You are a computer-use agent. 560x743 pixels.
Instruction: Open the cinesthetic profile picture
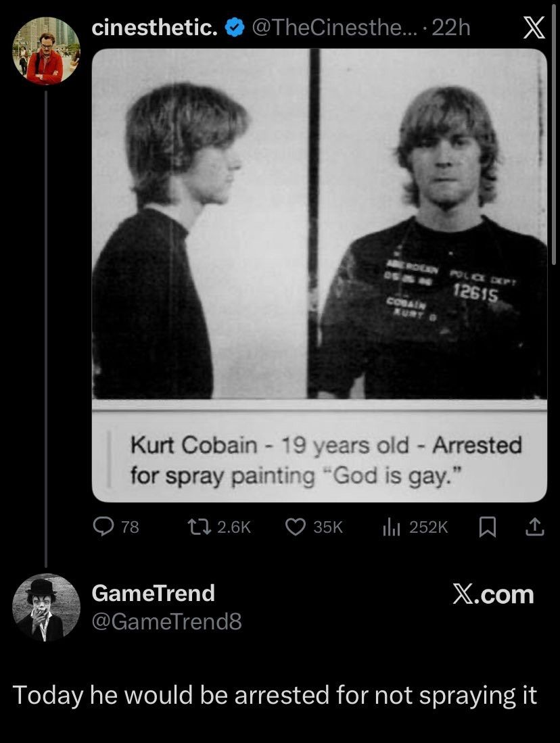pyautogui.click(x=46, y=51)
